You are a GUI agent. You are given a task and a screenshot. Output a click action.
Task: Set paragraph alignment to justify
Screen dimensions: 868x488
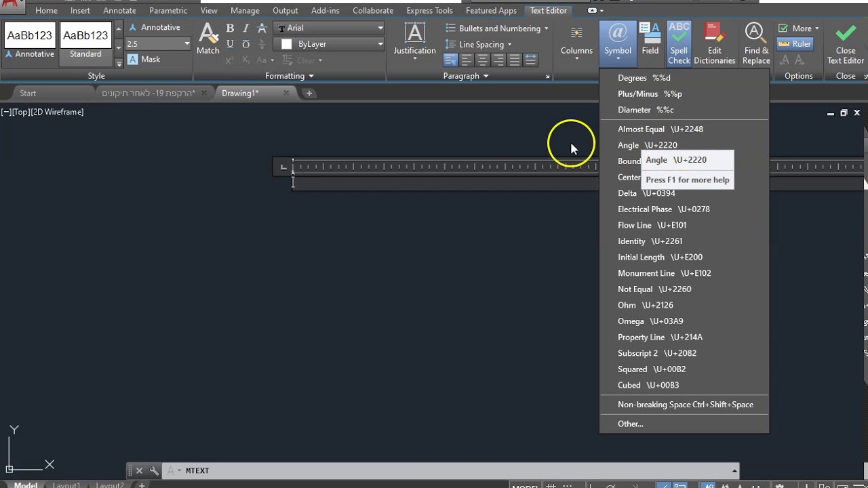click(x=515, y=60)
